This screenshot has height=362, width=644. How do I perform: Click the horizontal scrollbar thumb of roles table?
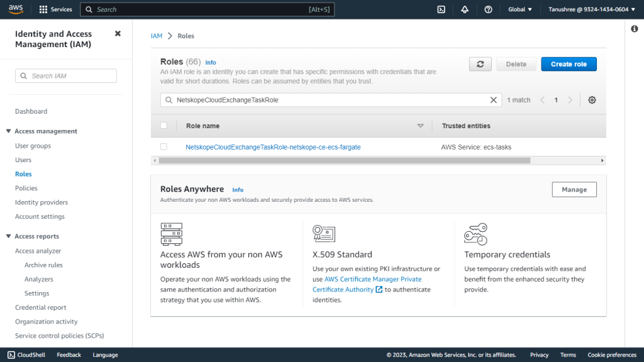click(344, 160)
